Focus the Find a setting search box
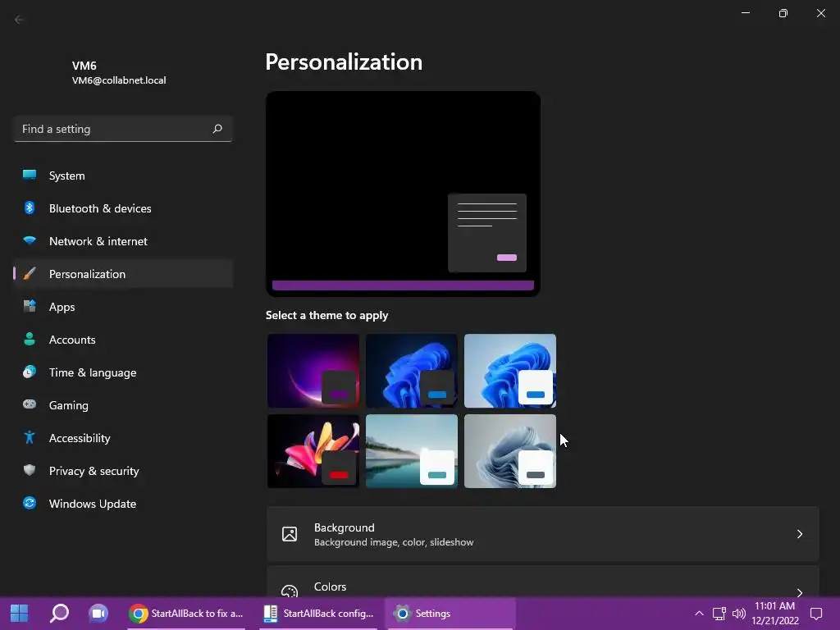Viewport: 840px width, 630px height. coord(123,129)
